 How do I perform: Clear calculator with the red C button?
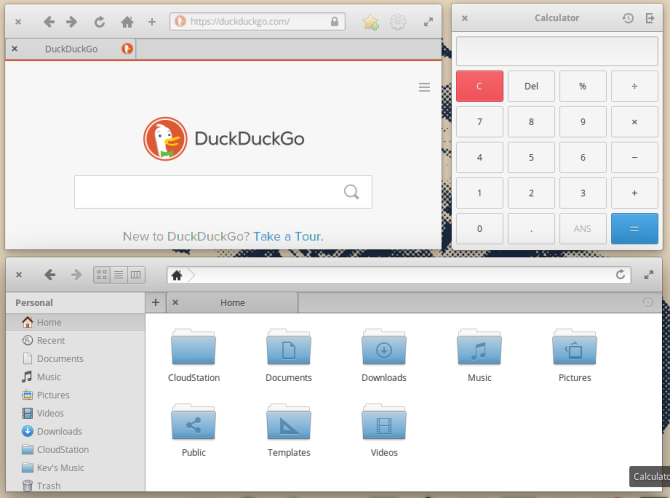point(479,86)
